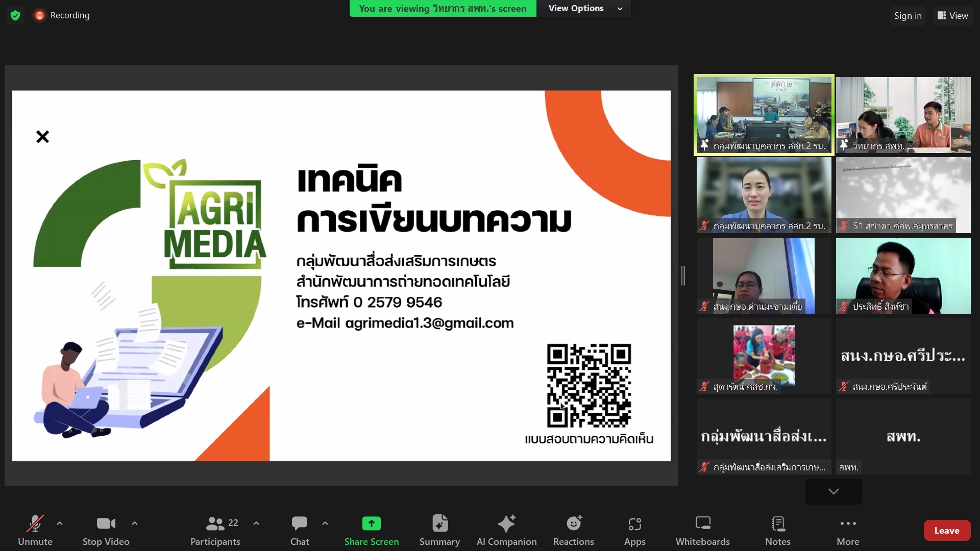Close the slide with the X mark
The width and height of the screenshot is (980, 551).
point(42,137)
